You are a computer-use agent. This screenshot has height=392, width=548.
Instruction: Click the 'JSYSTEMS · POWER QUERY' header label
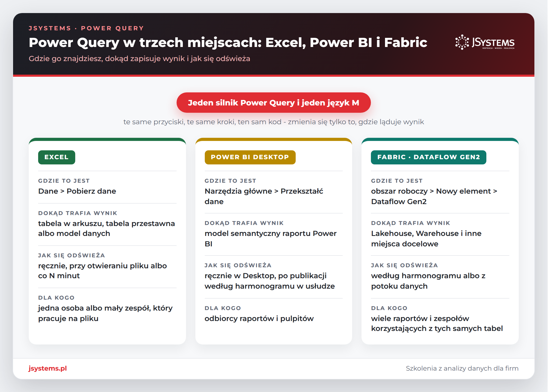pyautogui.click(x=86, y=28)
